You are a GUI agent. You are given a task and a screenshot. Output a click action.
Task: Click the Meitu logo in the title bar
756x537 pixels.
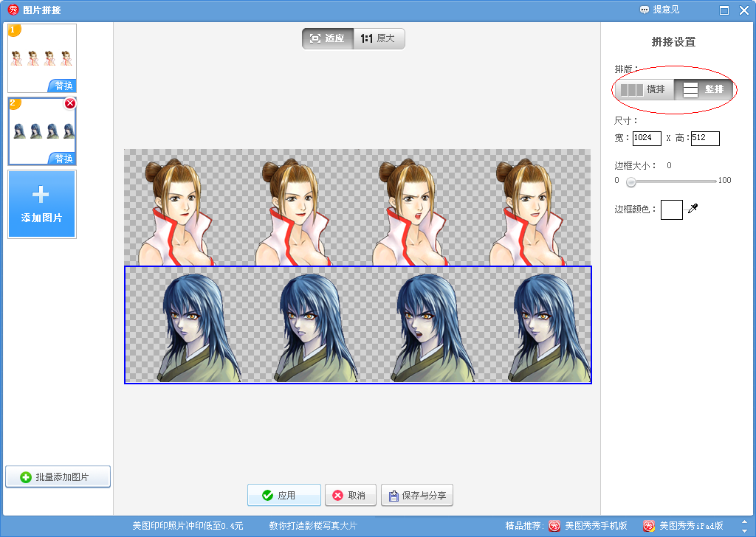click(13, 10)
